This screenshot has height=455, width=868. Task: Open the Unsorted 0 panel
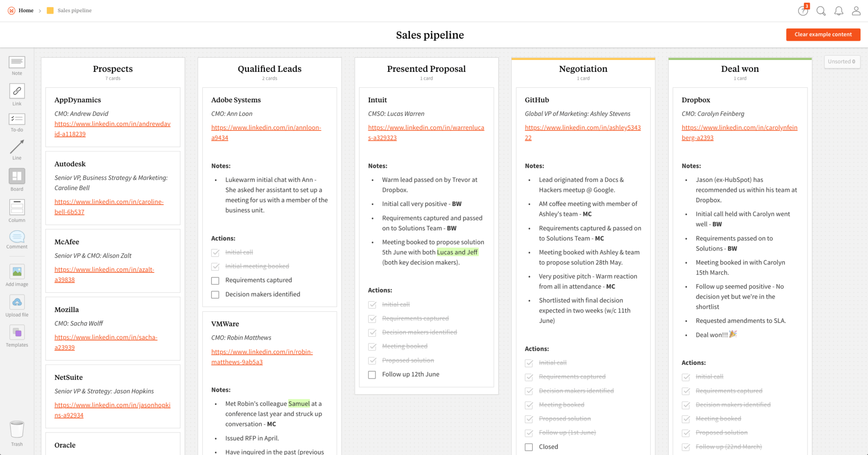(842, 61)
